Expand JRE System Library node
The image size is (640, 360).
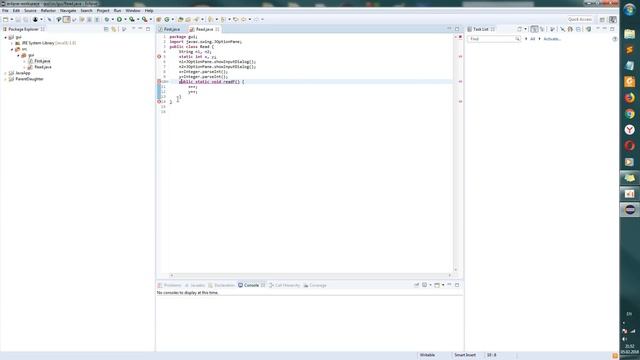tap(12, 43)
